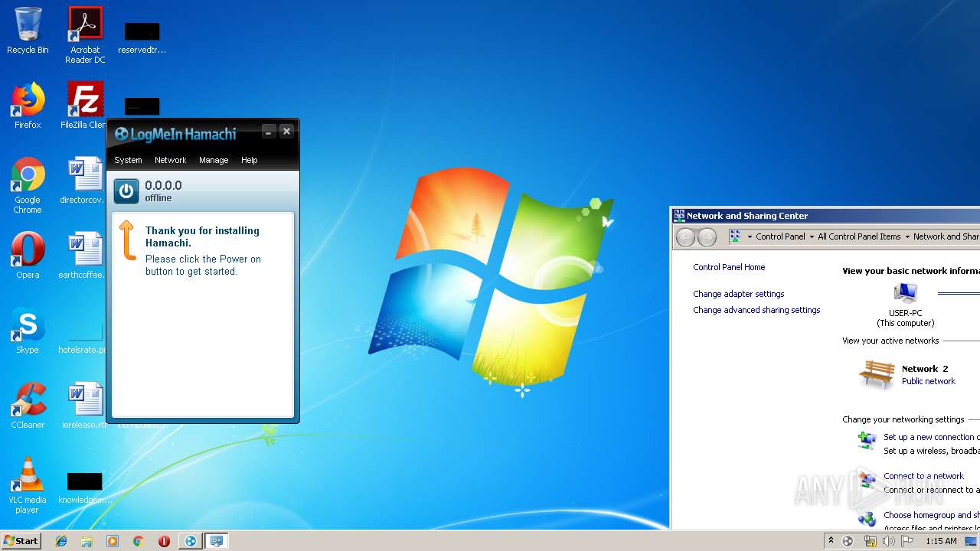Screen dimensions: 980x551
Task: Go back in Network and Sharing Center
Action: 685,237
